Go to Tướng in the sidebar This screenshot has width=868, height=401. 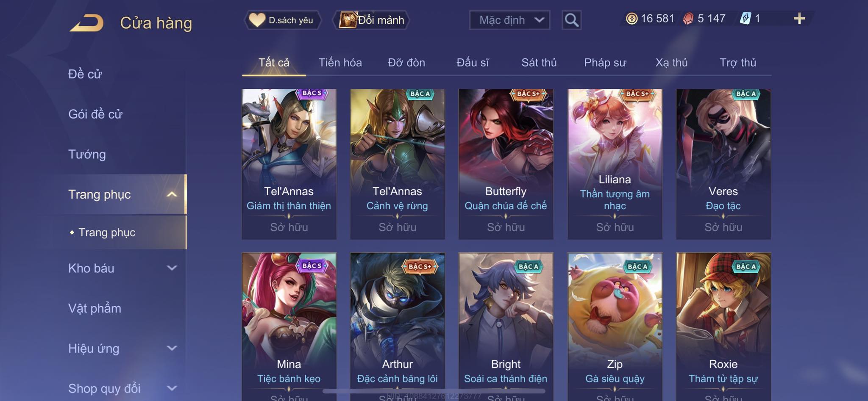[87, 154]
